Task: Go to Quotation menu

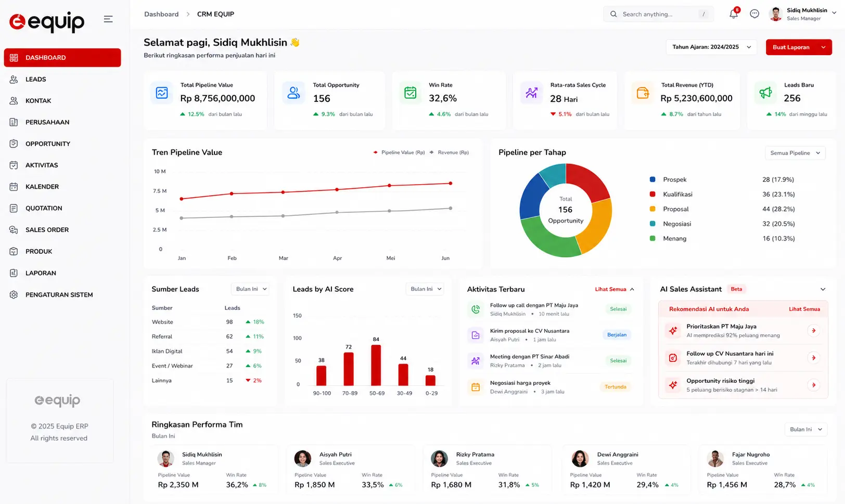Action: (62, 208)
